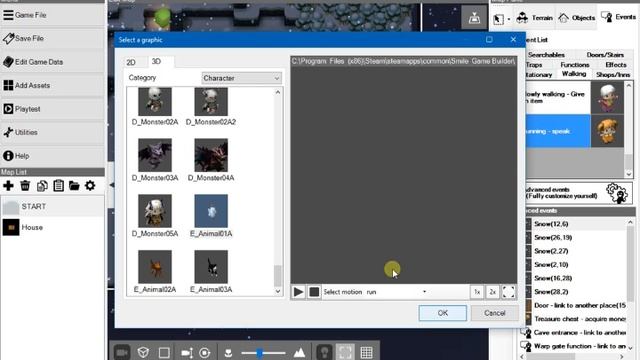This screenshot has height=360, width=640.
Task: Toggle grid display icon
Action: [366, 352]
